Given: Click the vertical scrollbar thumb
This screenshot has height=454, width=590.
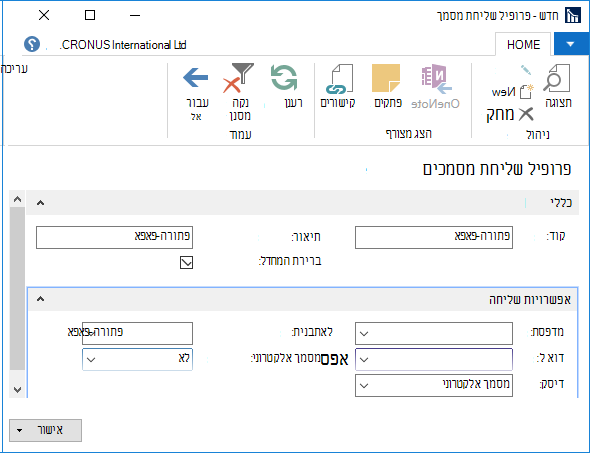Looking at the screenshot, I should 17,288.
